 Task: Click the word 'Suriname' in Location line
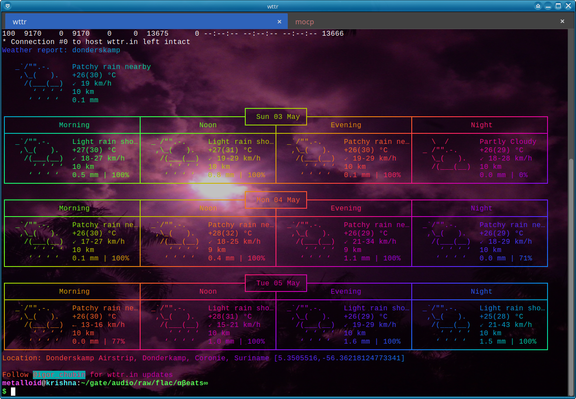tap(252, 358)
